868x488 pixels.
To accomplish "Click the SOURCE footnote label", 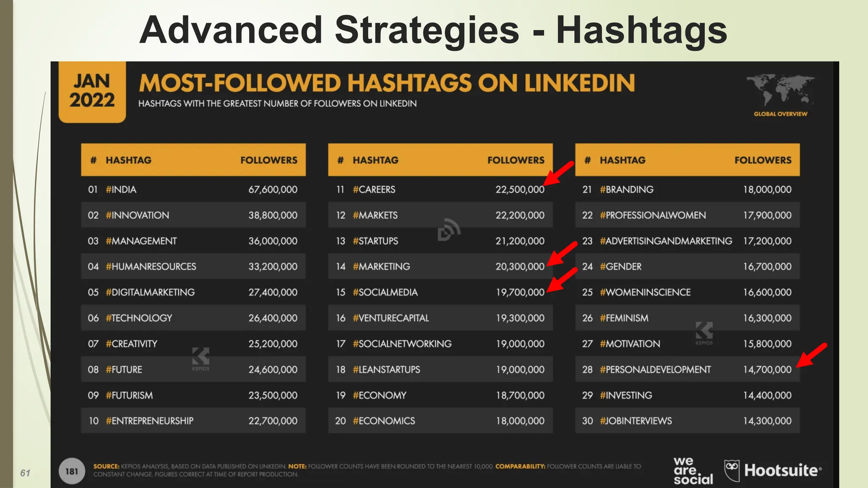I will tap(106, 466).
